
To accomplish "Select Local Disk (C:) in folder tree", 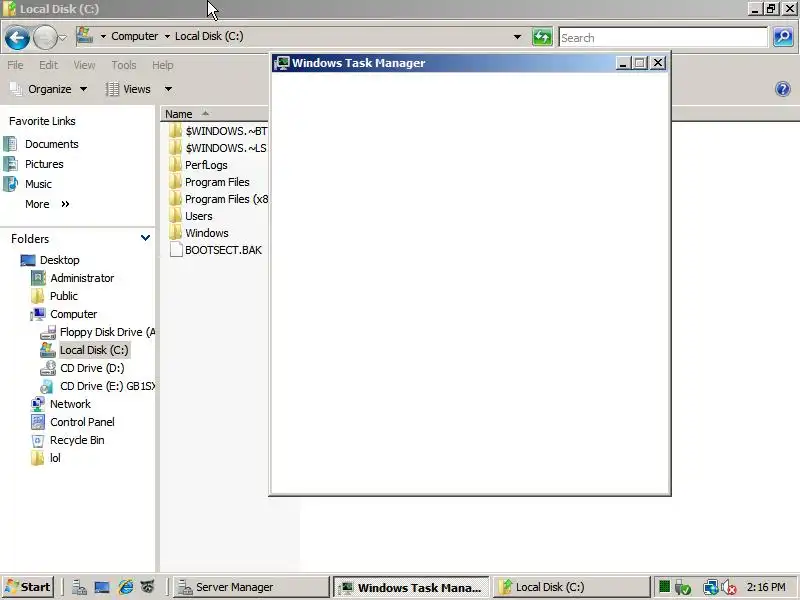I will click(x=94, y=350).
